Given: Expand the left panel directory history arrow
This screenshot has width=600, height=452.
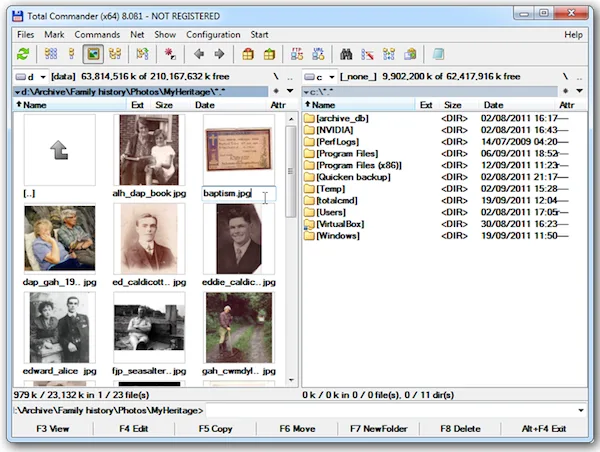Looking at the screenshot, I should (x=290, y=91).
